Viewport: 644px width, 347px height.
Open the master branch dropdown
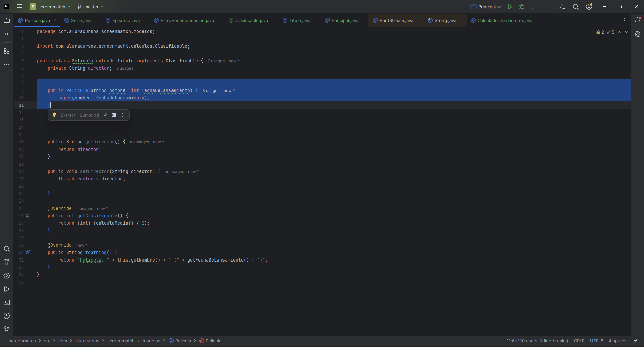point(91,7)
